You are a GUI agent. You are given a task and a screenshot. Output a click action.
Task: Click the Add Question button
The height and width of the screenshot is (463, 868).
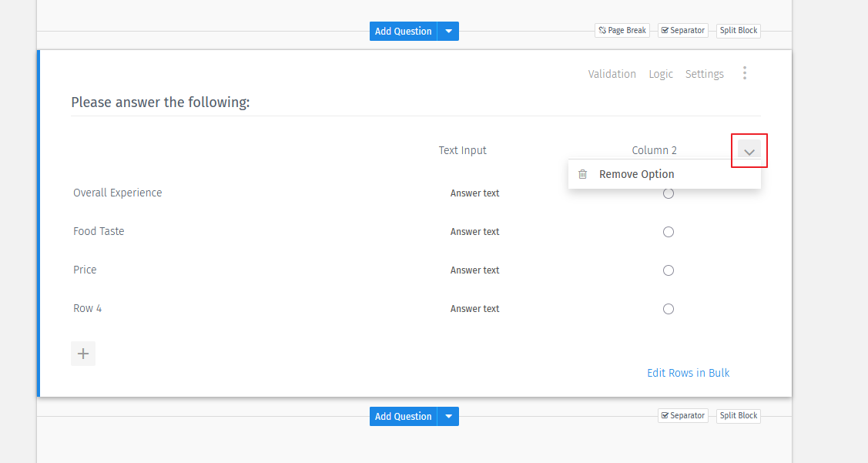point(403,31)
